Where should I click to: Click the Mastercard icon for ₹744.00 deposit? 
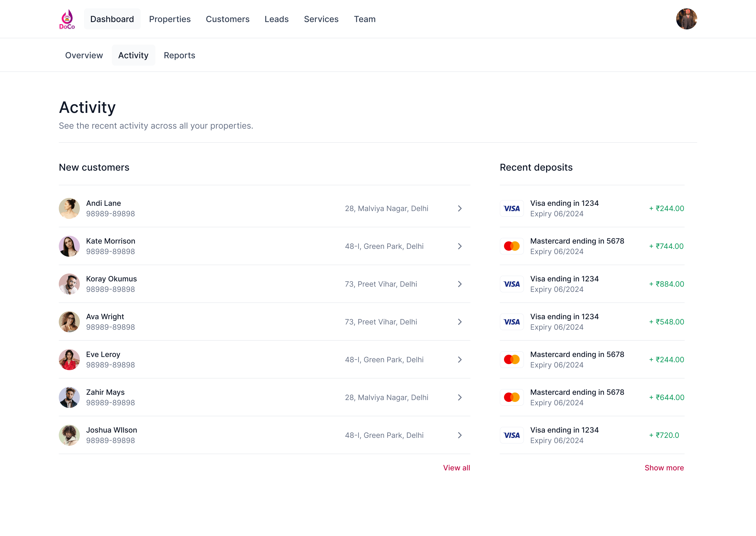pos(511,246)
